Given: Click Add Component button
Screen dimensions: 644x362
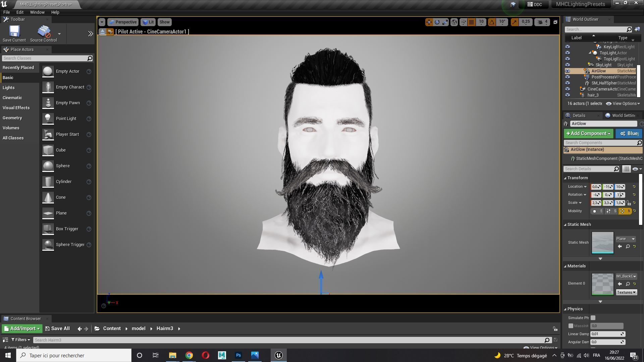Looking at the screenshot, I should pyautogui.click(x=588, y=134).
